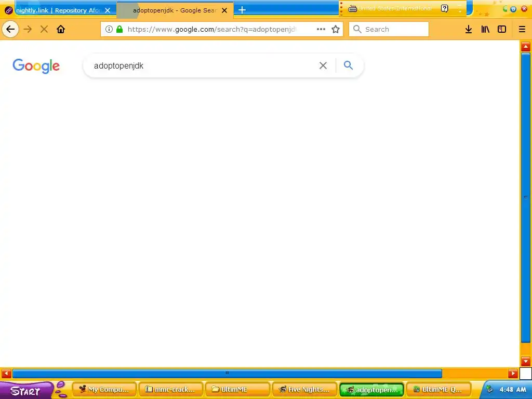This screenshot has height=399, width=532.
Task: Open the downloads panel
Action: (469, 29)
